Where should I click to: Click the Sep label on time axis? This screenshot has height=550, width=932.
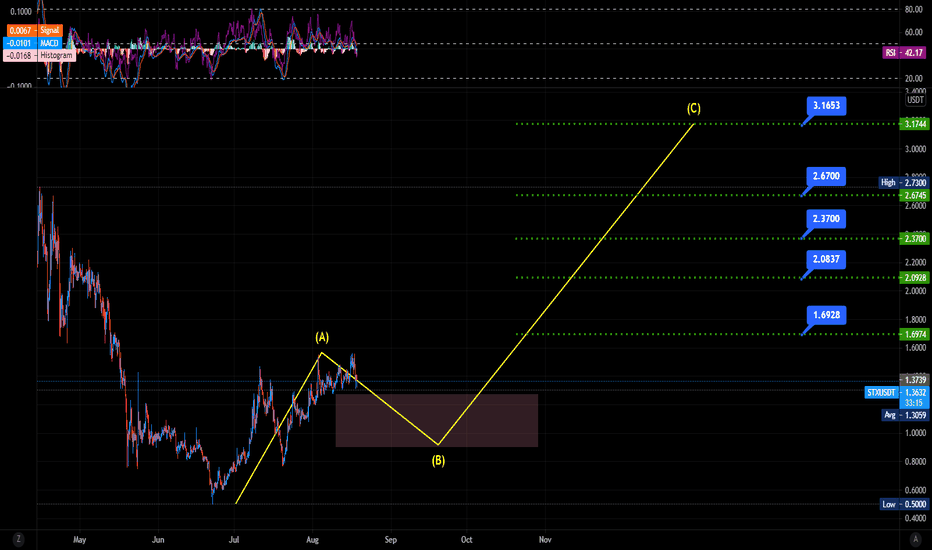coord(391,540)
